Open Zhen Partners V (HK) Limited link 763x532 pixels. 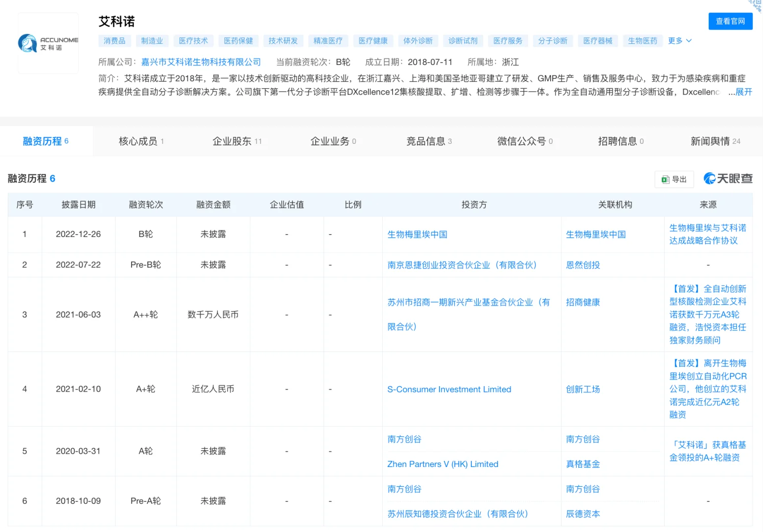[443, 464]
